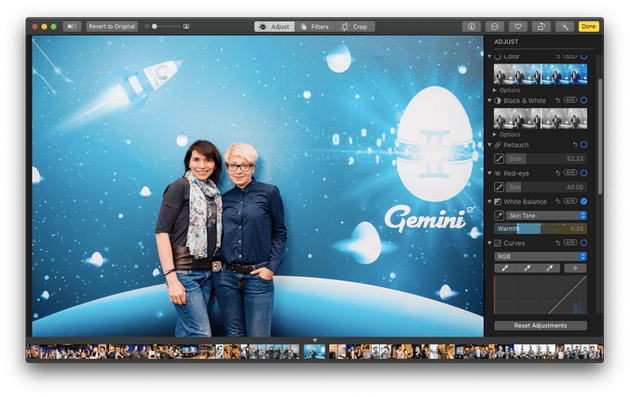Click Revert to Original button
Image resolution: width=630 pixels, height=397 pixels.
[x=112, y=27]
